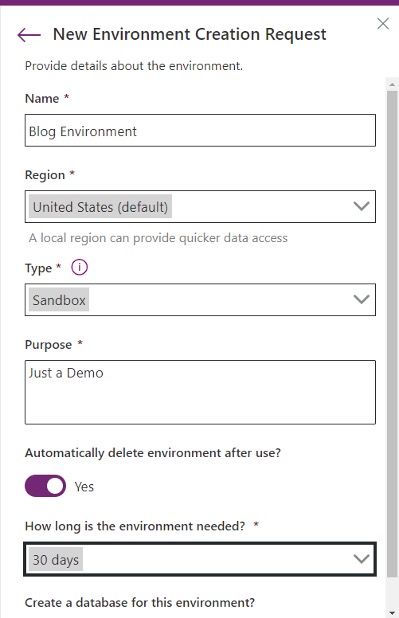The width and height of the screenshot is (399, 618).
Task: Click into the Name field containing Blog Environment
Action: pos(200,130)
